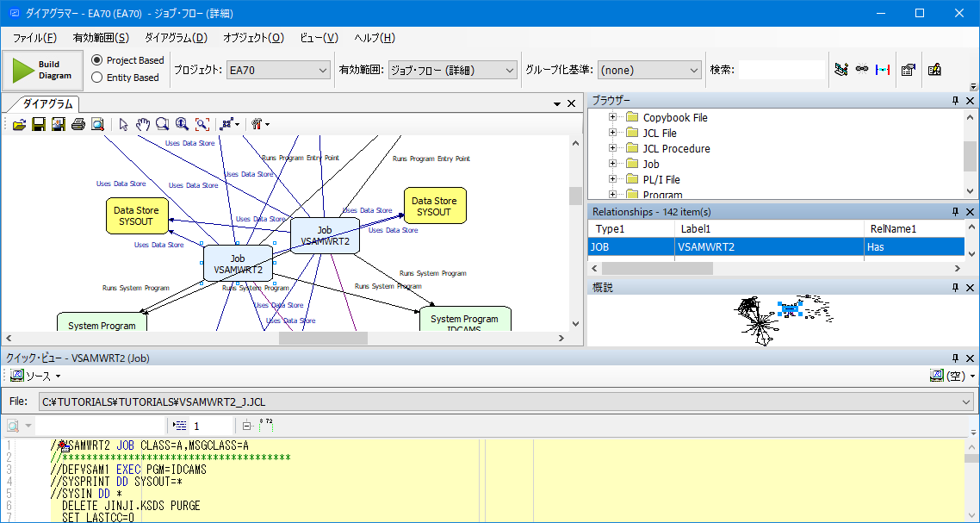The image size is (980, 523).
Task: Select the zoom region magnifier tool
Action: (x=163, y=124)
